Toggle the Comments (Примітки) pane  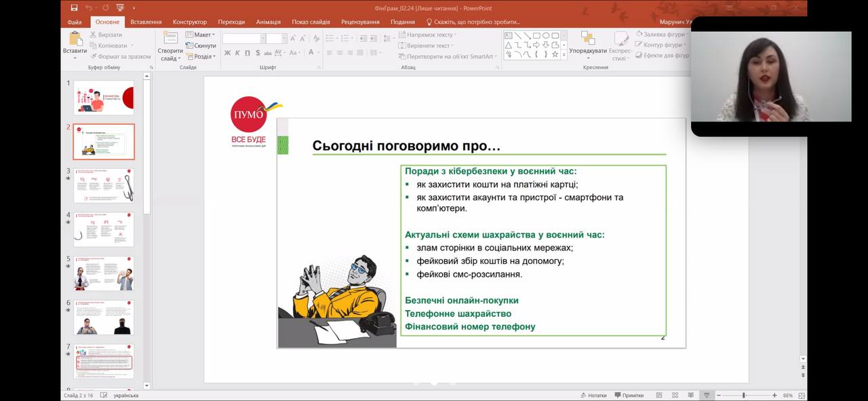click(x=629, y=395)
